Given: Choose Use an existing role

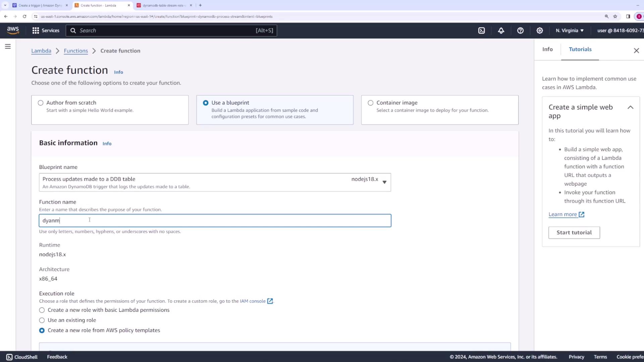Looking at the screenshot, I should point(42,320).
